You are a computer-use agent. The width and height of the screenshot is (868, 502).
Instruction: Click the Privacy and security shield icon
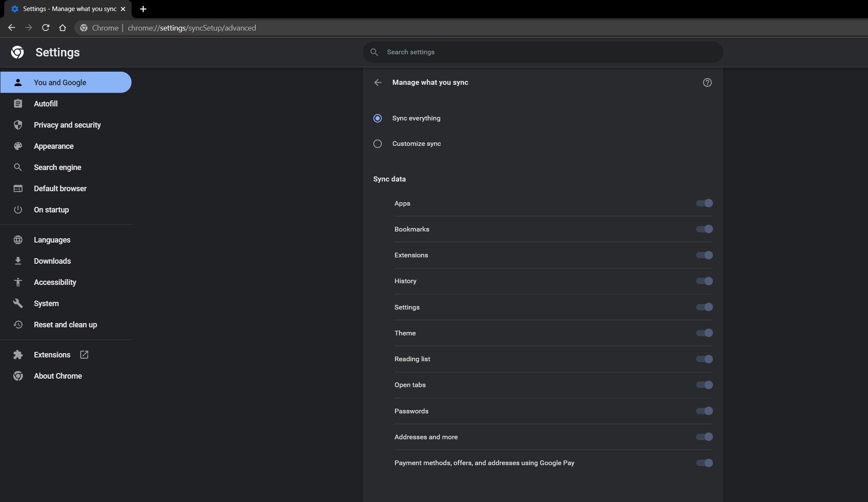click(18, 125)
